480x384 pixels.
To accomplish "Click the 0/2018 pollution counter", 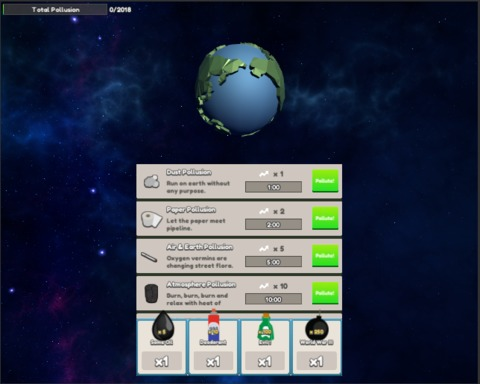I will point(120,10).
